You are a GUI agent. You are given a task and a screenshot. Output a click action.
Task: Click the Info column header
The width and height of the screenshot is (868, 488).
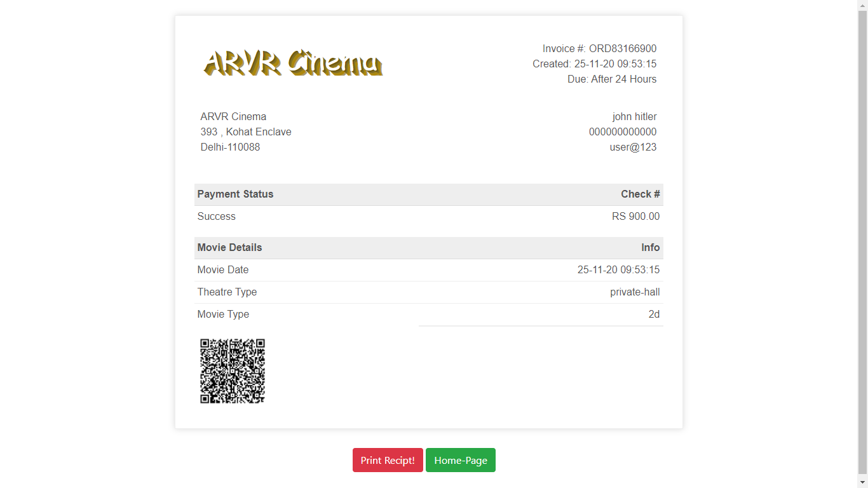(651, 248)
